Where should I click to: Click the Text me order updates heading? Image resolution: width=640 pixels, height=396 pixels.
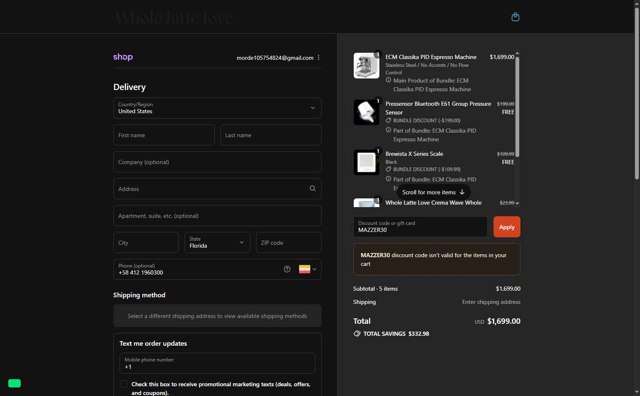[x=153, y=343]
